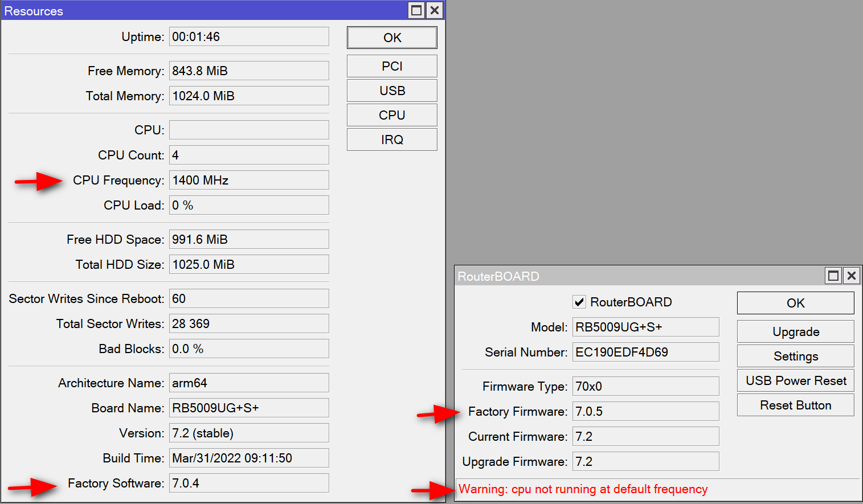863x504 pixels.
Task: Click Upgrade in the RouterBOARD window
Action: click(796, 331)
